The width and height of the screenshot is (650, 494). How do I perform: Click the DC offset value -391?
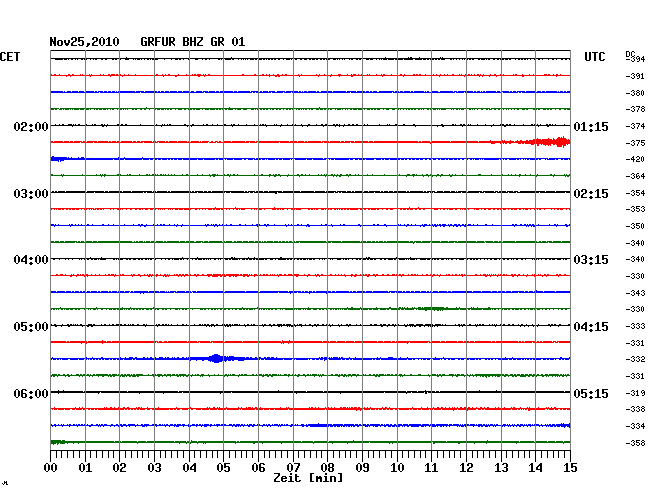(635, 76)
